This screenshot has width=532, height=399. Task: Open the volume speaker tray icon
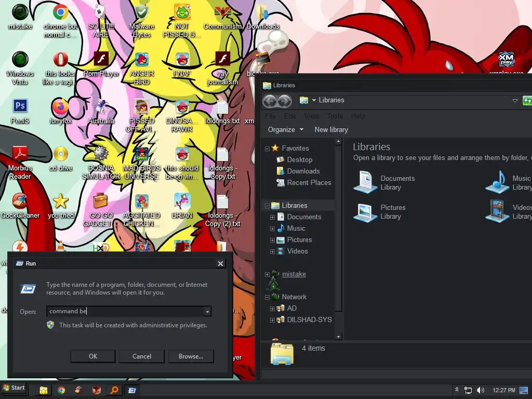(x=481, y=391)
